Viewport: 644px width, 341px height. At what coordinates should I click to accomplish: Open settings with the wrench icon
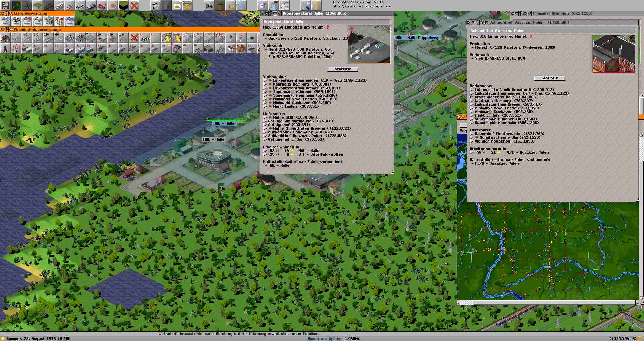click(x=305, y=5)
